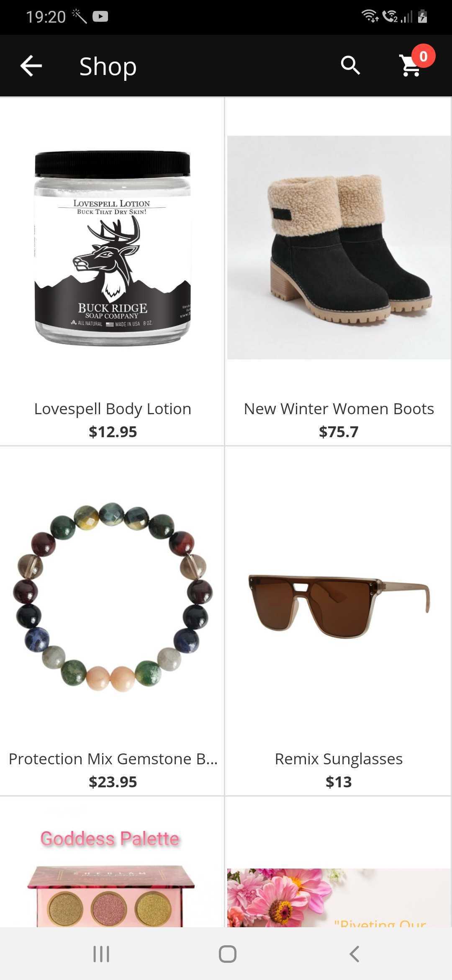The height and width of the screenshot is (980, 452).
Task: Open the search magnifier icon
Action: point(350,65)
